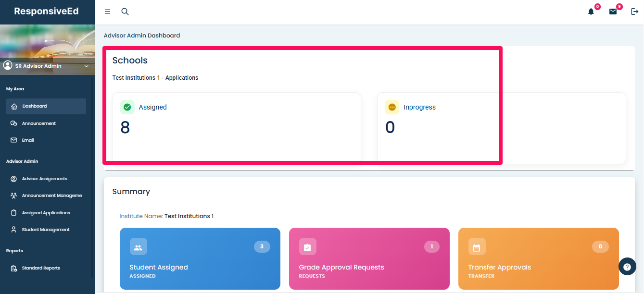Image resolution: width=644 pixels, height=294 pixels.
Task: Open Announcement in the sidebar
Action: pos(38,123)
